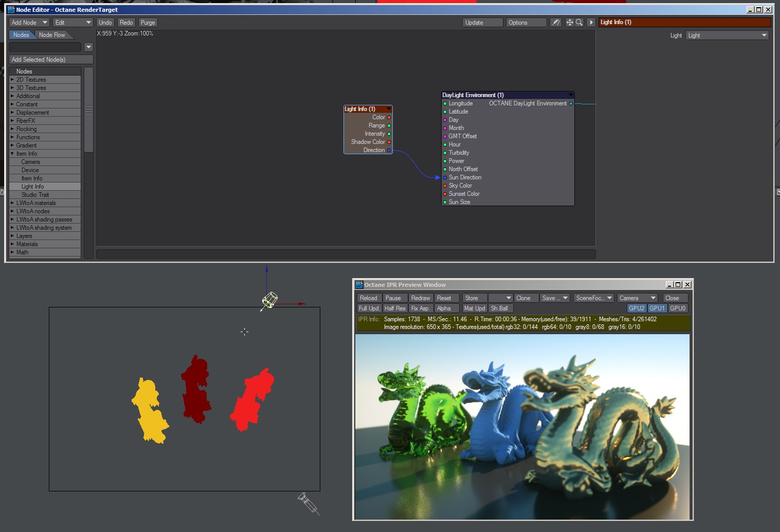This screenshot has height=532, width=780.
Task: Click the Hour input connector dot
Action: click(445, 145)
